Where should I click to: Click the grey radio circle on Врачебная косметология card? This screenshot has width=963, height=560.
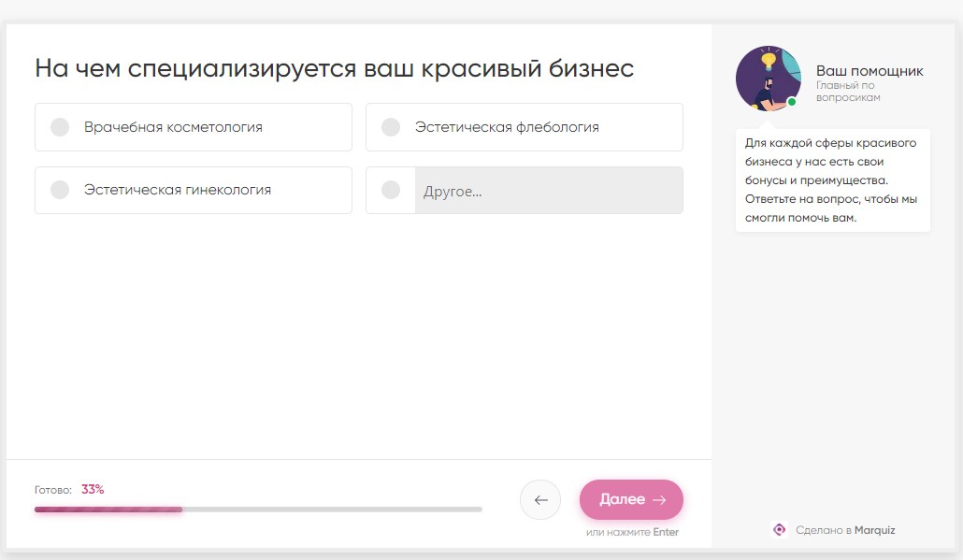tap(60, 127)
